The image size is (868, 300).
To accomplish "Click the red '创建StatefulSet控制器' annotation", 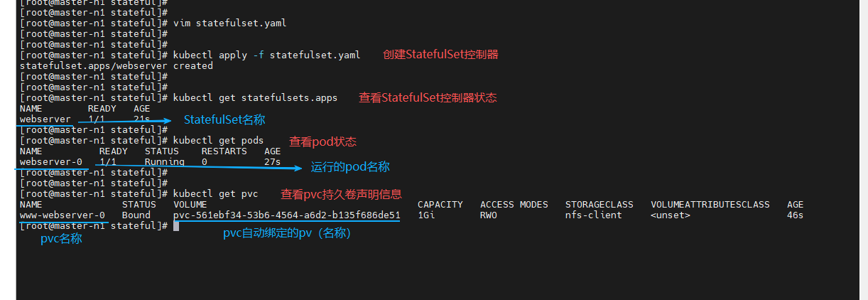I will [440, 55].
